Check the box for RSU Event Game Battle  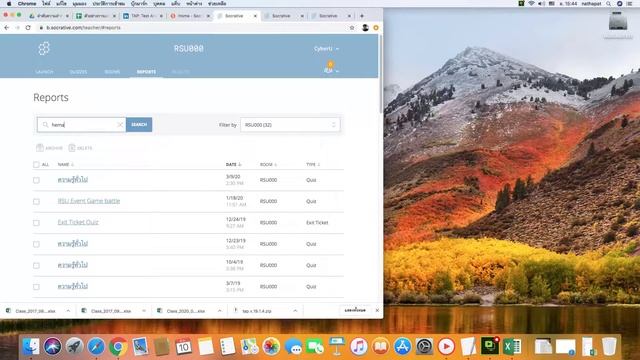[36, 201]
